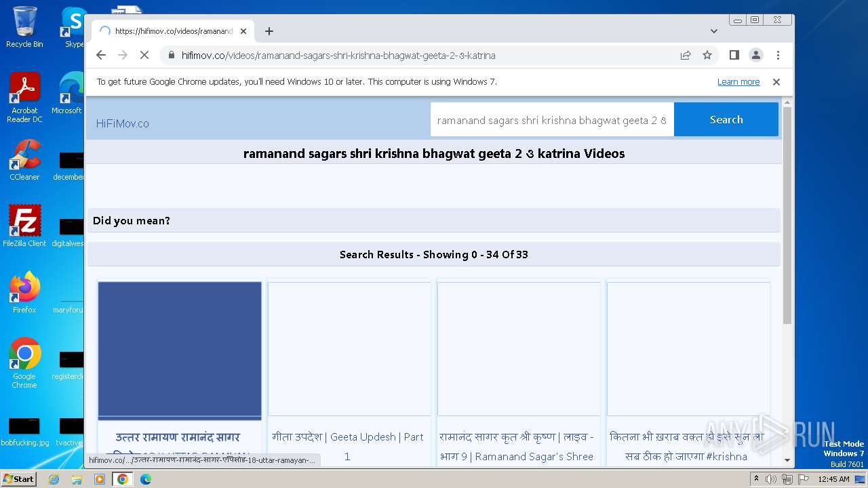
Task: Expand the tab search dropdown chevron
Action: click(714, 31)
